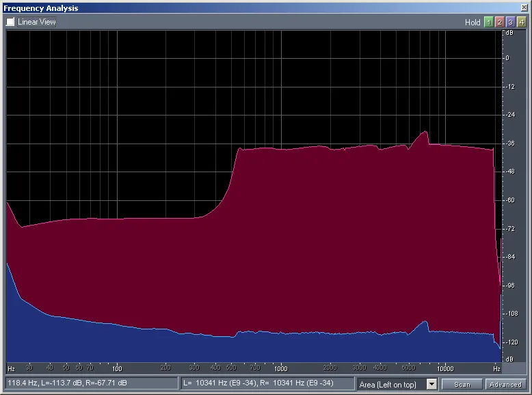Click Hold button 1 (green)

point(488,23)
